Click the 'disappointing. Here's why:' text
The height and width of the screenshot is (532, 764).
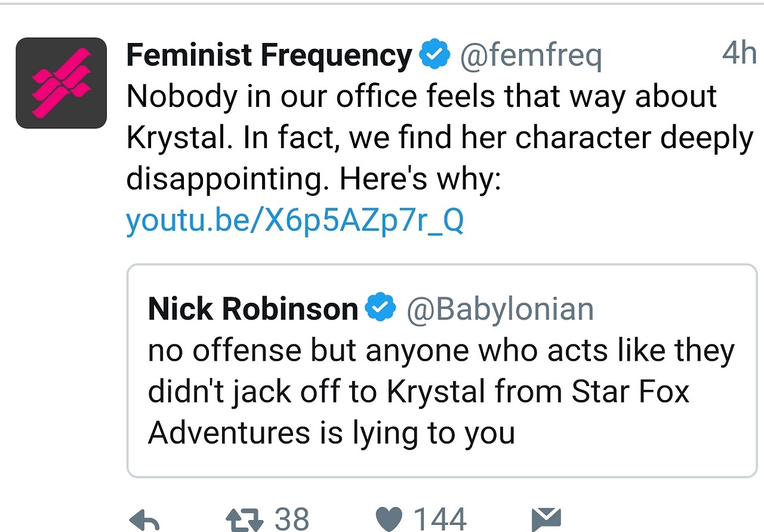click(x=313, y=180)
